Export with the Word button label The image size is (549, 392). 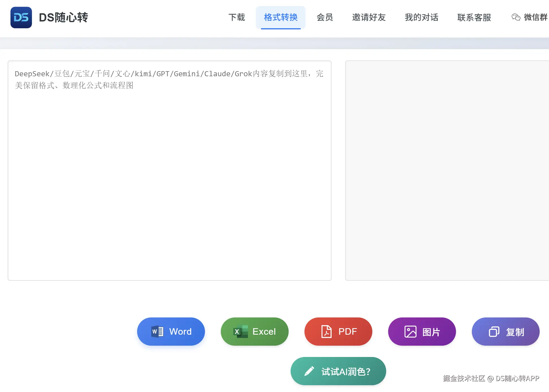click(180, 332)
